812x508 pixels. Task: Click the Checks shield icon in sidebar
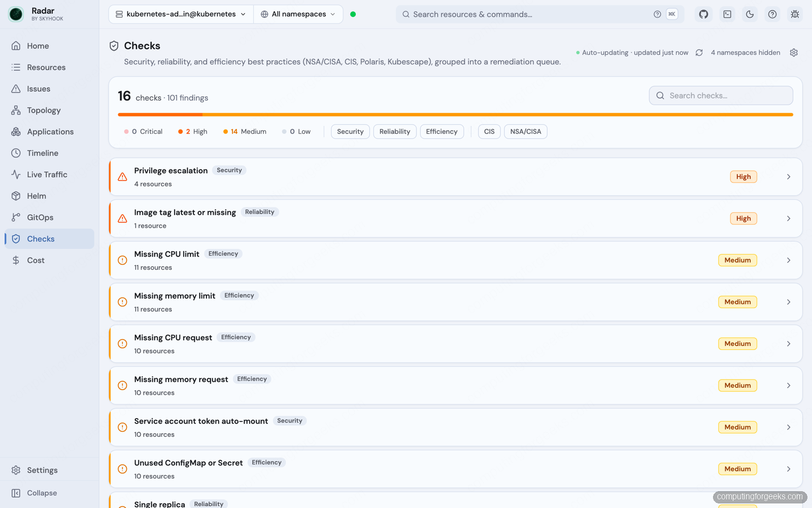pos(16,239)
